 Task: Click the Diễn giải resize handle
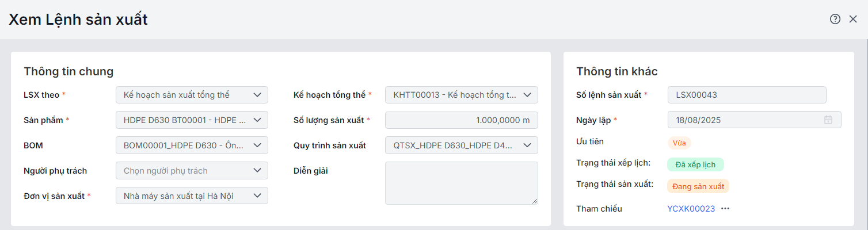[x=535, y=201]
